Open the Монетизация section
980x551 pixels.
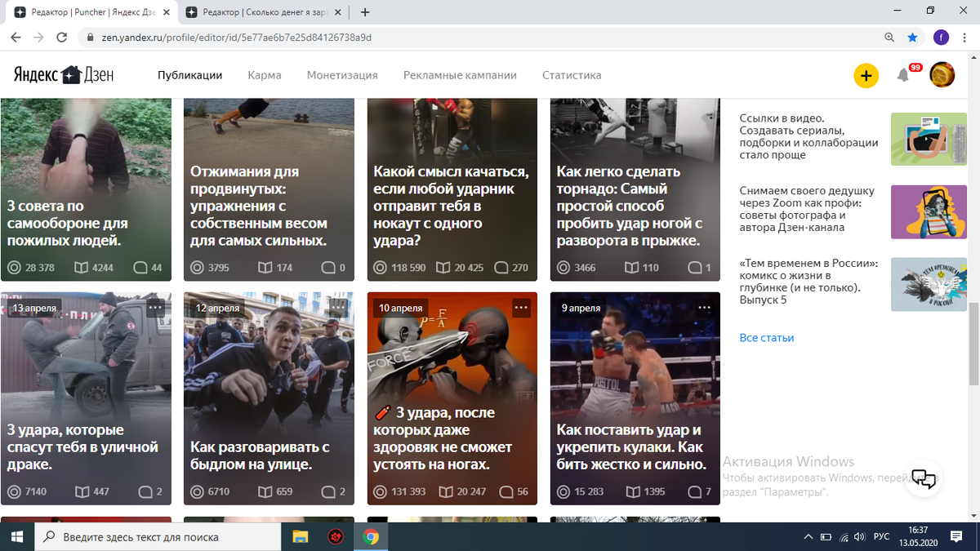pyautogui.click(x=342, y=74)
